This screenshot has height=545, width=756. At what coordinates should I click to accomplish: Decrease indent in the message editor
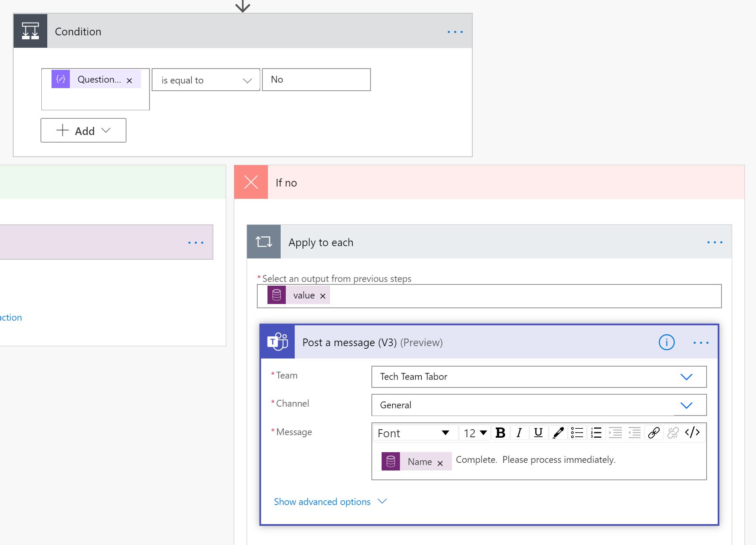coord(634,433)
